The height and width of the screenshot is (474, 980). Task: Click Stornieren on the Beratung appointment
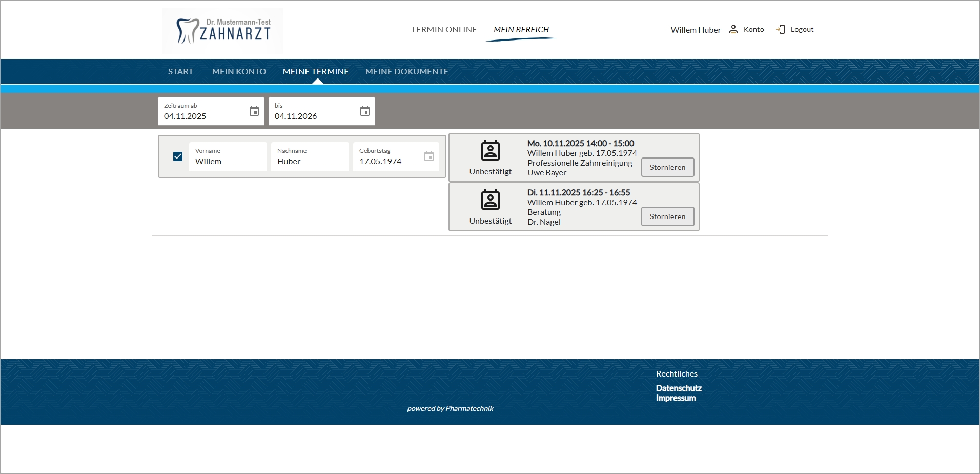(x=667, y=216)
